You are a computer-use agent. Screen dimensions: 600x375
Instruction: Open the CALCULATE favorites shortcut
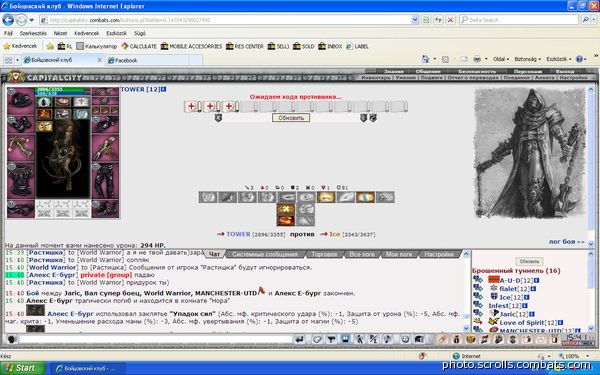(x=139, y=46)
